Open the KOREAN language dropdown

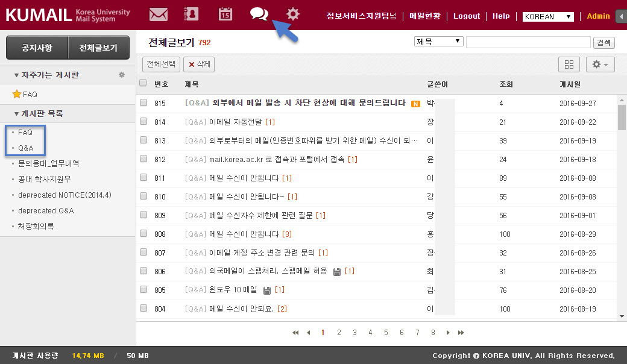click(548, 17)
